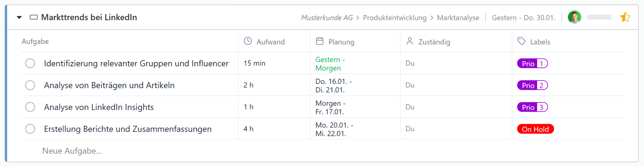Complete the 'Analyse von LinkedIn Insights' task
The image size is (644, 167).
tap(30, 107)
